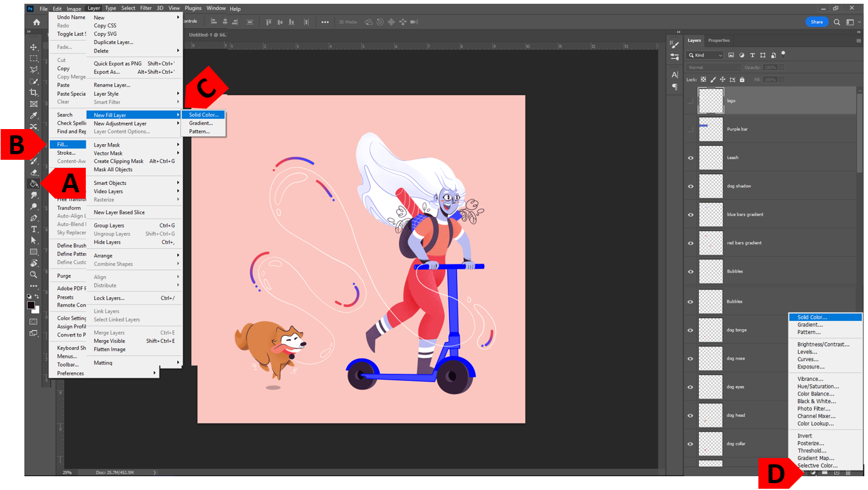Hide the blue bars gradient layer
The height and width of the screenshot is (490, 868).
click(691, 214)
